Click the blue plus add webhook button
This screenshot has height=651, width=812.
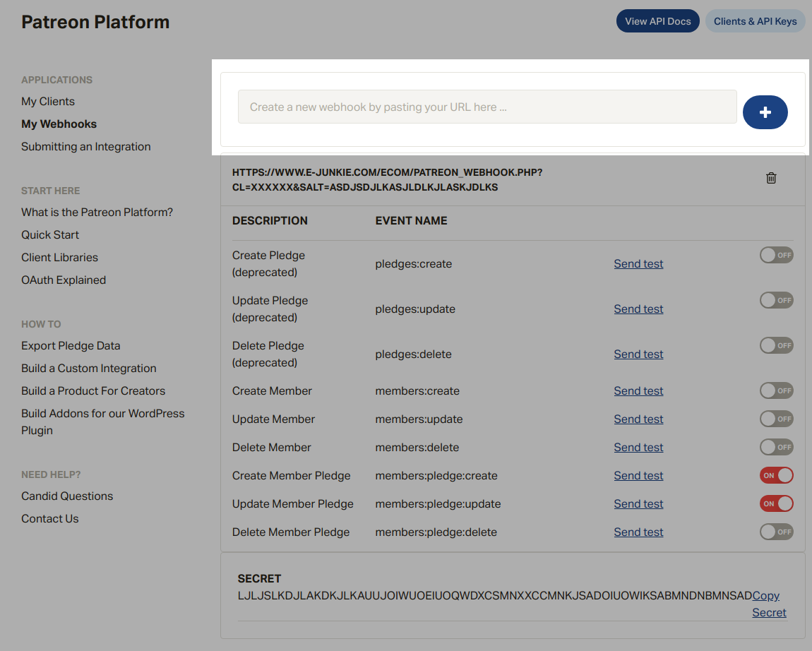pyautogui.click(x=765, y=112)
